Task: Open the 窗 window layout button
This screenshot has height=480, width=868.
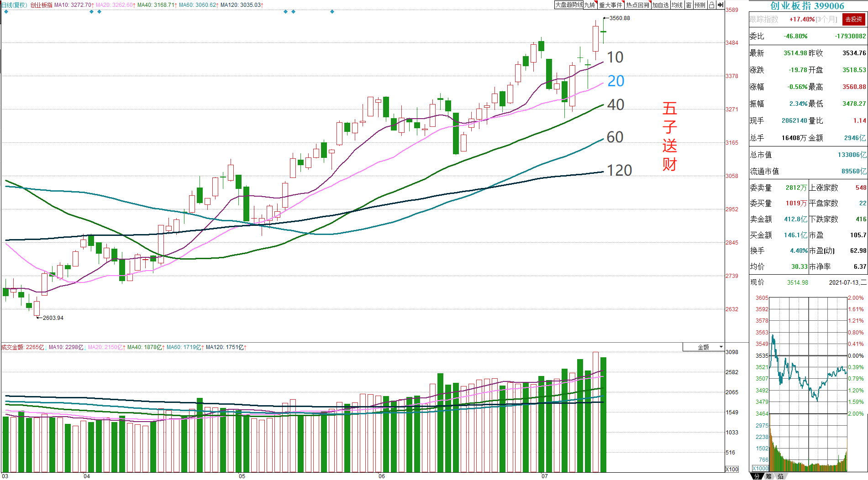Action: coord(689,5)
